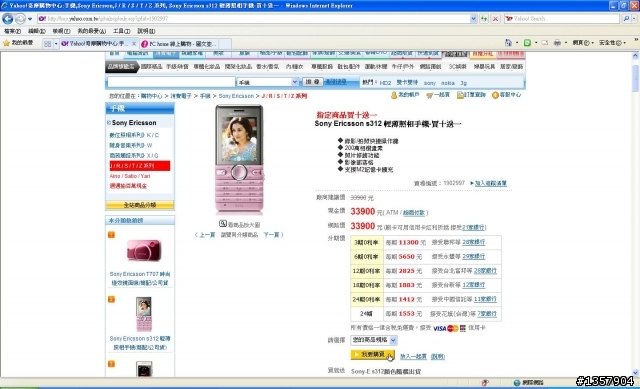640x389 pixels.
Task: Open the 我的帳戶 account icon link
Action: click(x=405, y=95)
